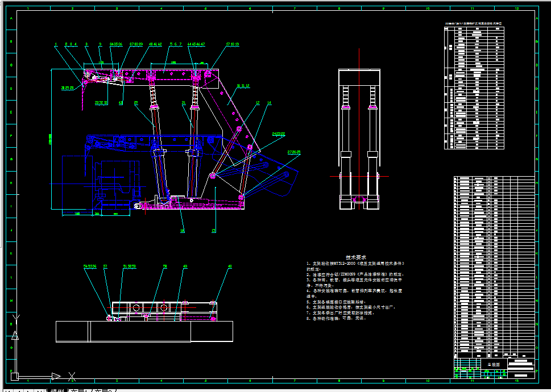Select requirement line starting with "6. 支架组装"
Image resolution: width=551 pixels, height=392 pixels.
point(351,307)
